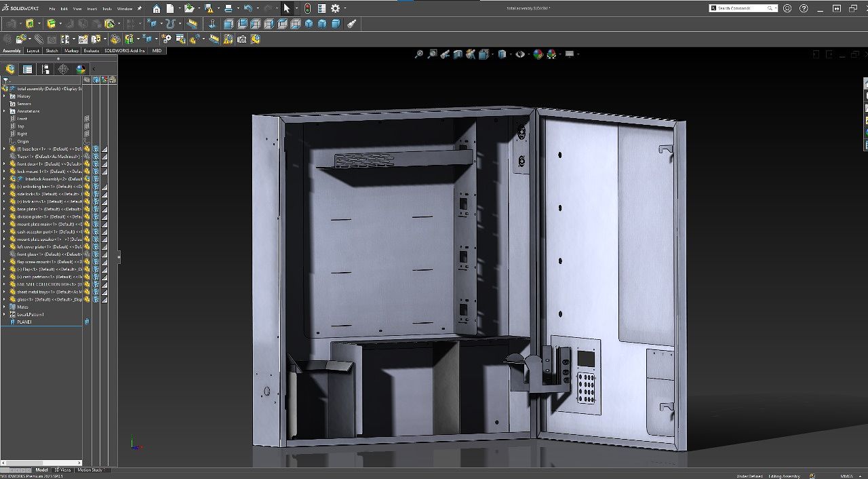Expand the Mates folder in tree
This screenshot has height=479, width=868.
(x=4, y=307)
